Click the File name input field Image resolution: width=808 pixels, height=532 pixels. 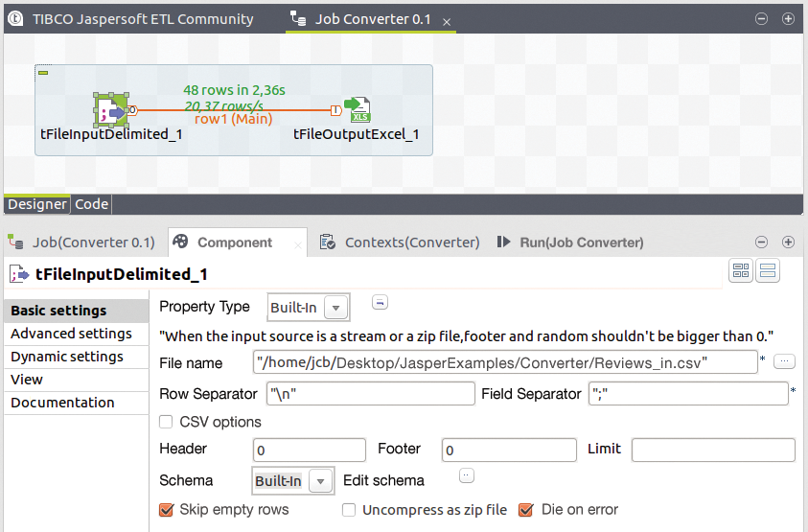click(505, 362)
